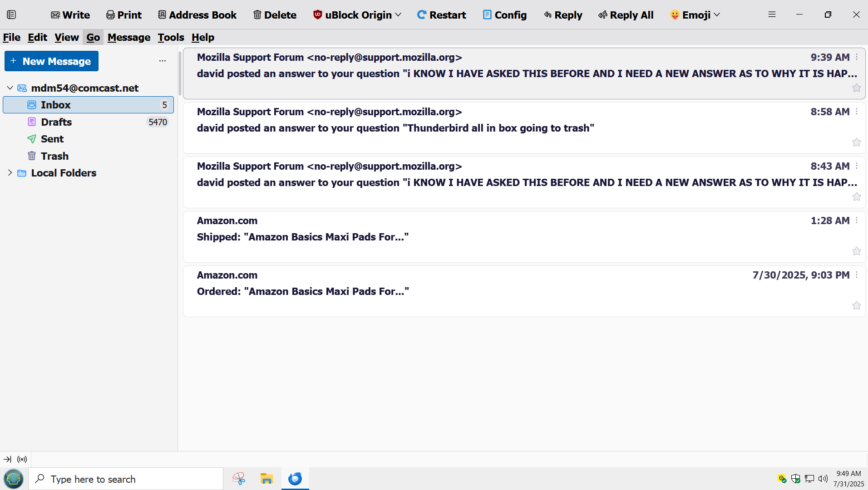Open "Thunderbird all in box going to trash" email
The height and width of the screenshot is (490, 868).
point(524,128)
